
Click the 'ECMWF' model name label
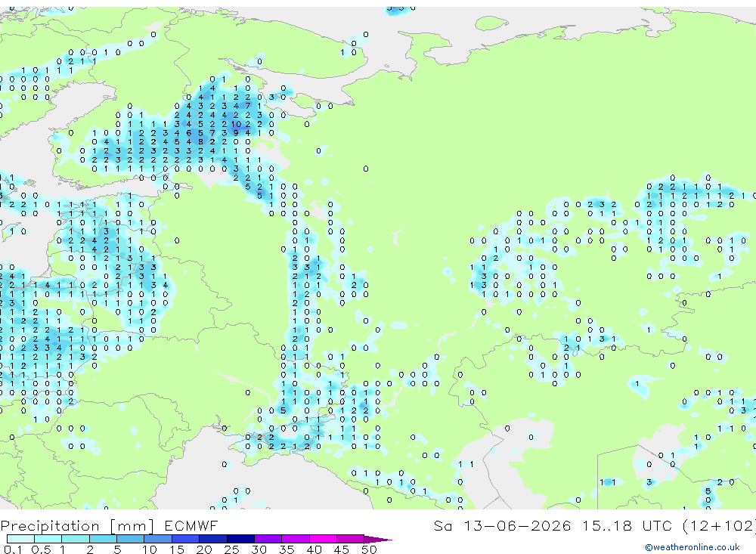(x=191, y=525)
